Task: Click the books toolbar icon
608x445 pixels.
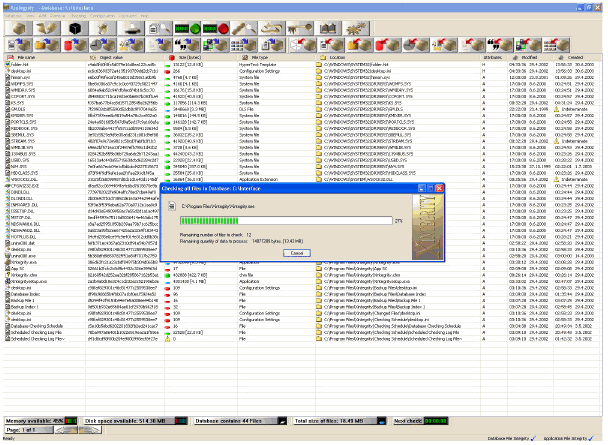Action: 328,28
